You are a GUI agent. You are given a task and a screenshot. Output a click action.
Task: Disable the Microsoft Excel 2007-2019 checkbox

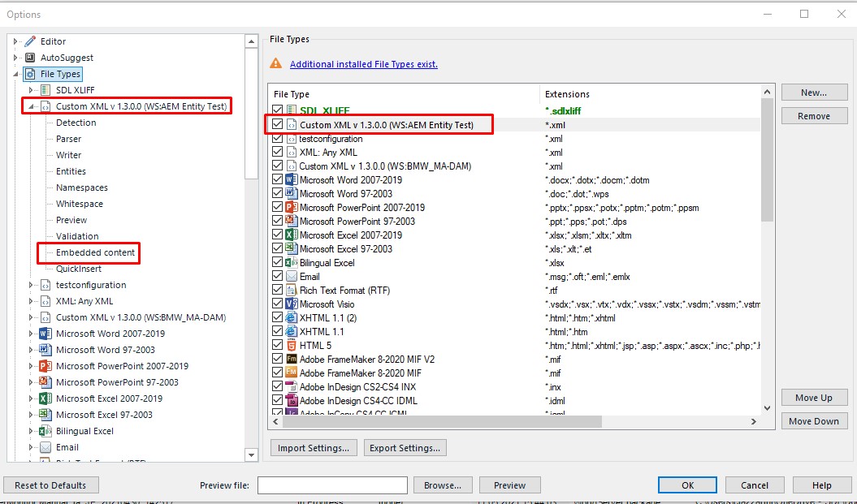[278, 235]
